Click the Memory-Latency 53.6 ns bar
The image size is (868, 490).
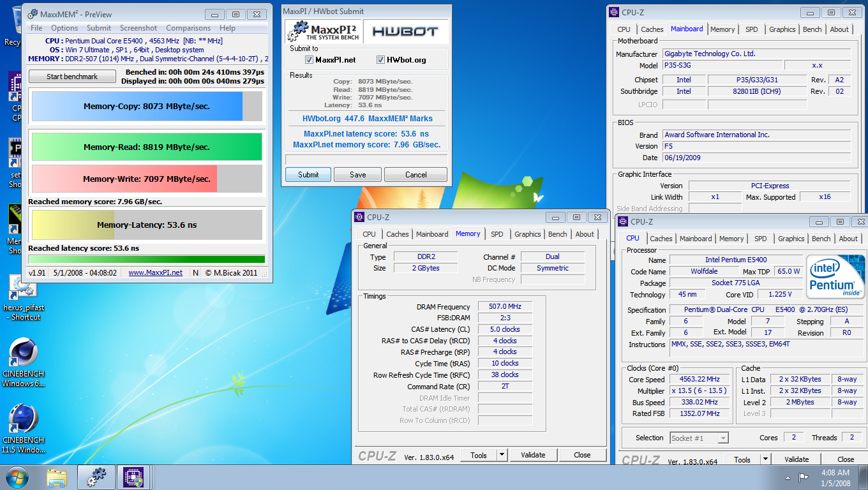click(147, 225)
